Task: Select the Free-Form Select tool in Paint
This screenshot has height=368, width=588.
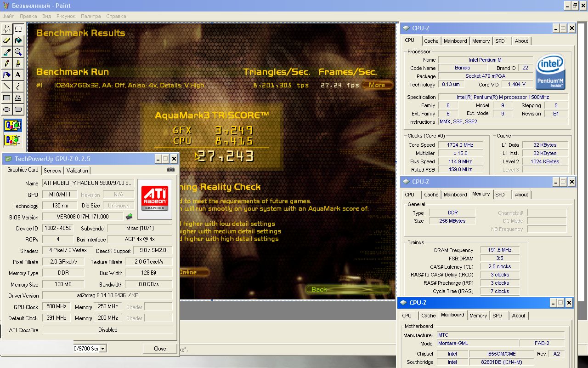Action: 7,29
